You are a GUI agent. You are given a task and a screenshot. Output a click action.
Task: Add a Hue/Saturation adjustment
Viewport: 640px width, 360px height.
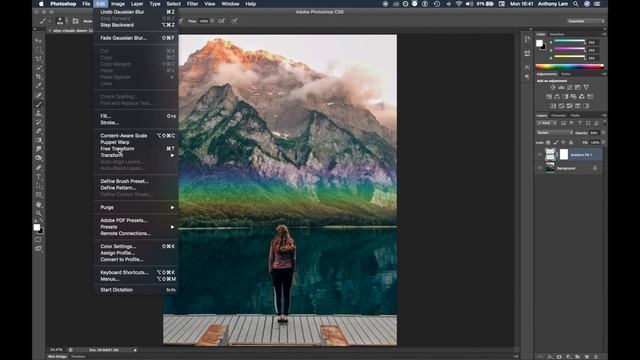(x=549, y=97)
